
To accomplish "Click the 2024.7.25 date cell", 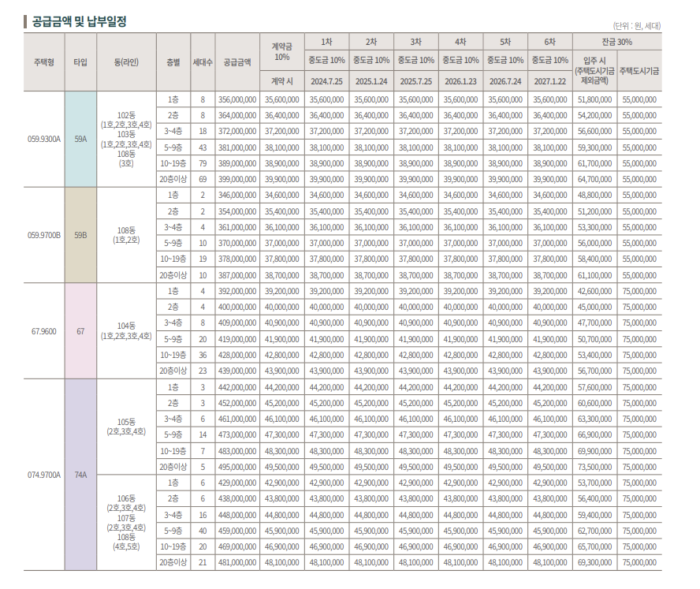I will (327, 81).
